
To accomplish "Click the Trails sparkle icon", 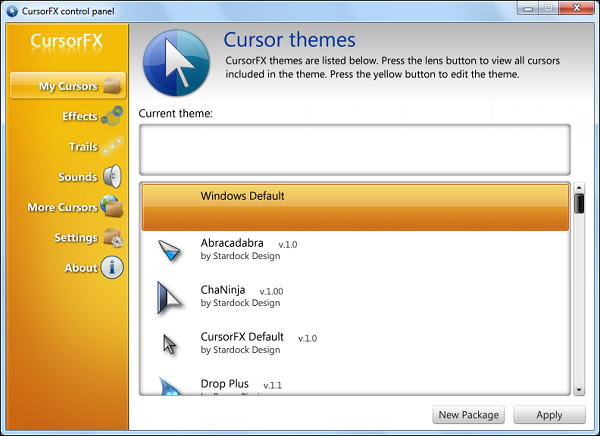I will [x=113, y=147].
